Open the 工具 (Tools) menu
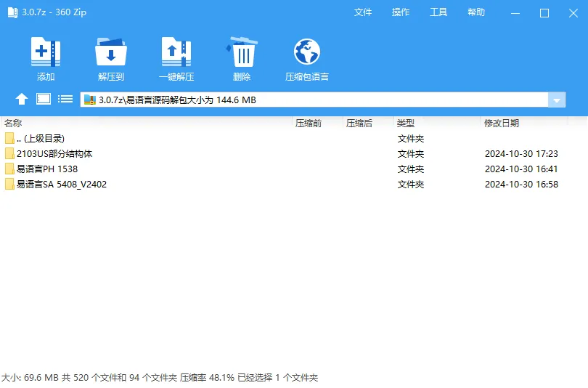Screen dimensions: 588x388 pyautogui.click(x=438, y=12)
